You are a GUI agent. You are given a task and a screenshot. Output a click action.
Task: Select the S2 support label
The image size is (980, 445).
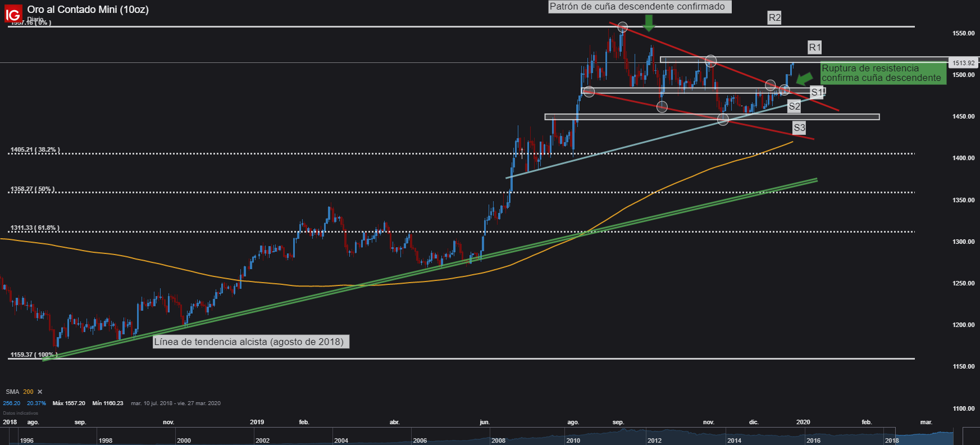point(794,106)
